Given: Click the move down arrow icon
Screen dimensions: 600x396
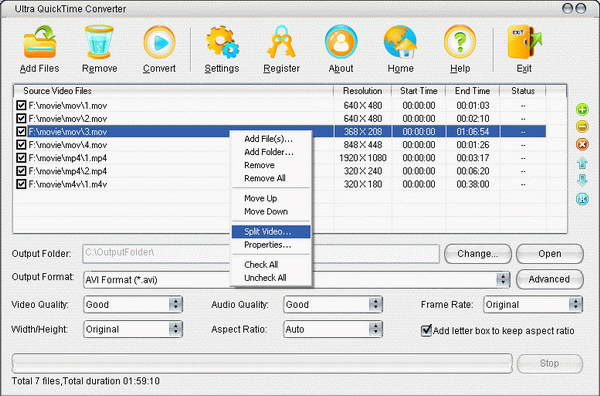Looking at the screenshot, I should point(582,180).
